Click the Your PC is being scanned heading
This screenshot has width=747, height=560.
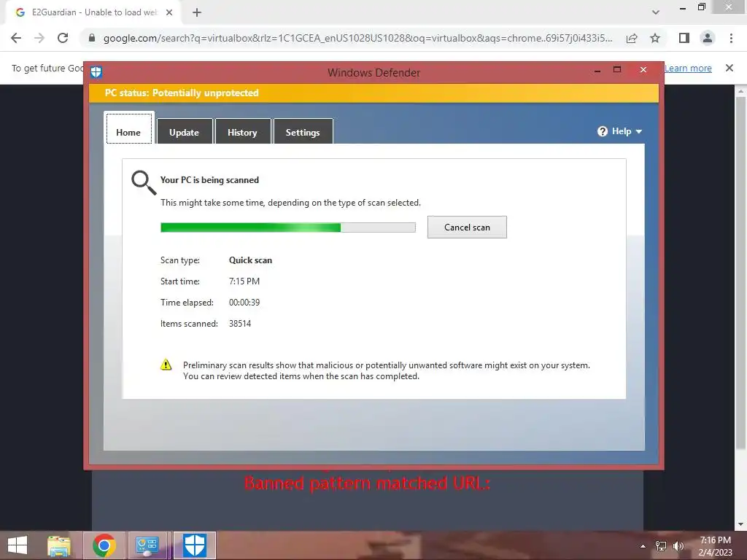(209, 180)
